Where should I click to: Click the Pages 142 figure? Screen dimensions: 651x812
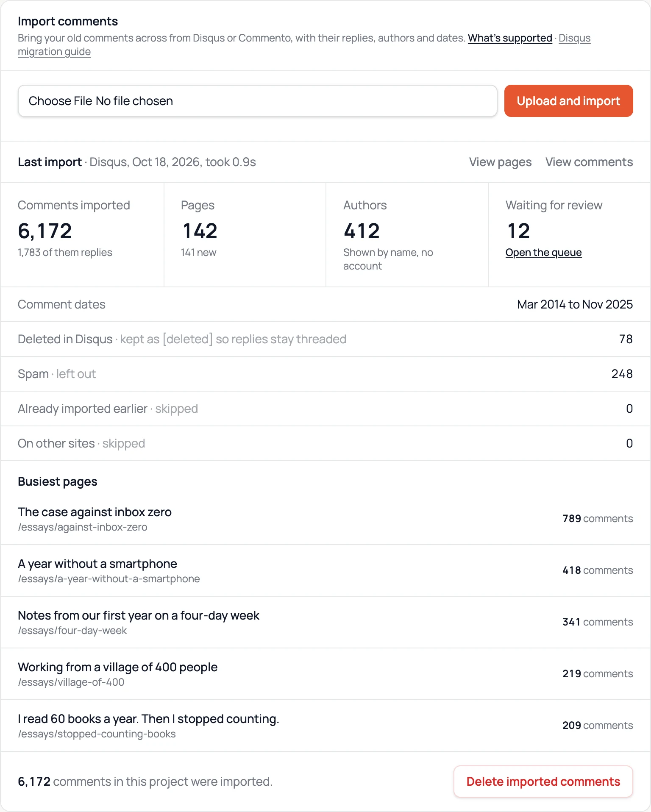pyautogui.click(x=200, y=231)
